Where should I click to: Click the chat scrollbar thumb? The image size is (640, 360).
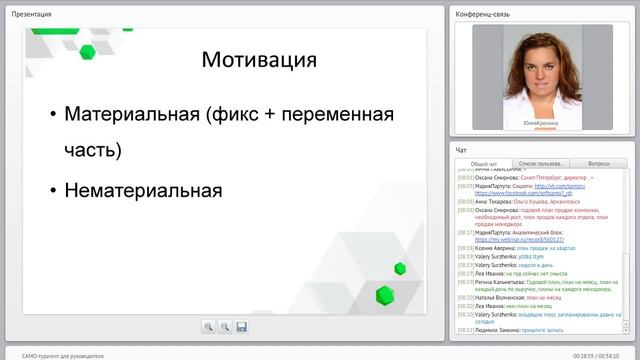(627, 286)
